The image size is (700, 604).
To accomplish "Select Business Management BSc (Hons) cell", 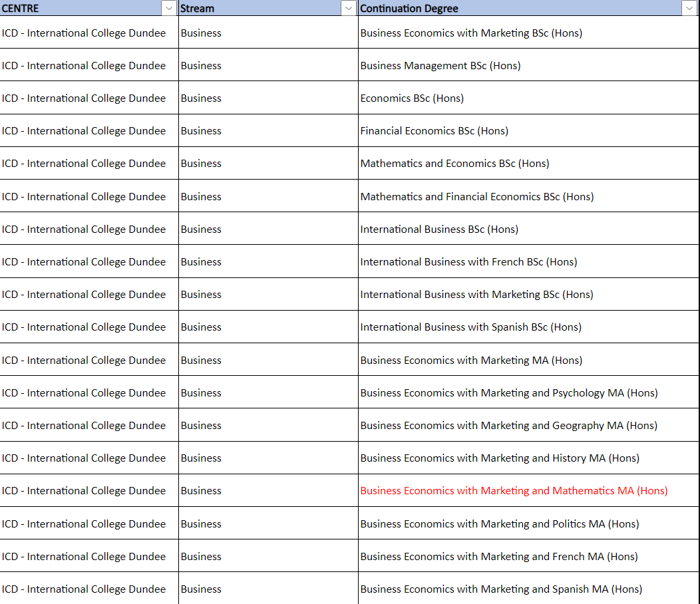I will click(528, 65).
